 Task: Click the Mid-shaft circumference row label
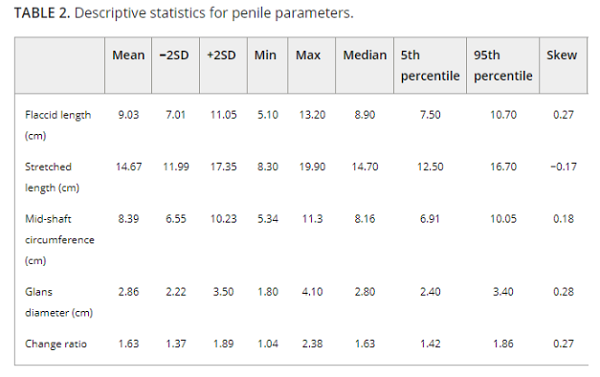pyautogui.click(x=60, y=240)
